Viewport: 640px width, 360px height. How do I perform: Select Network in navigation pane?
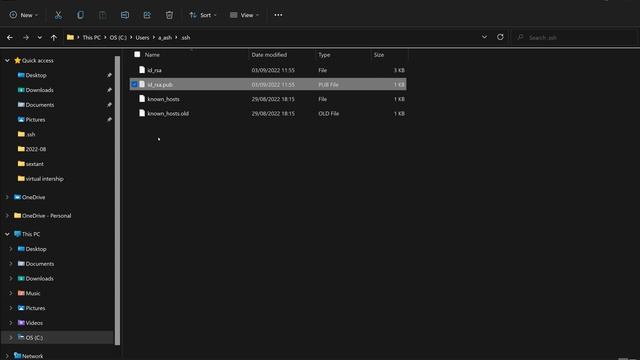(33, 356)
